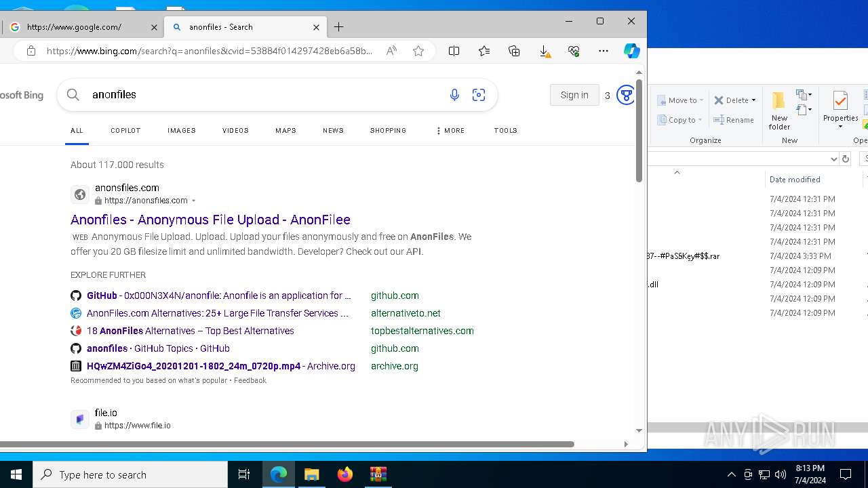Viewport: 868px width, 488px height.
Task: Open Bing visual search camera icon
Action: point(479,95)
